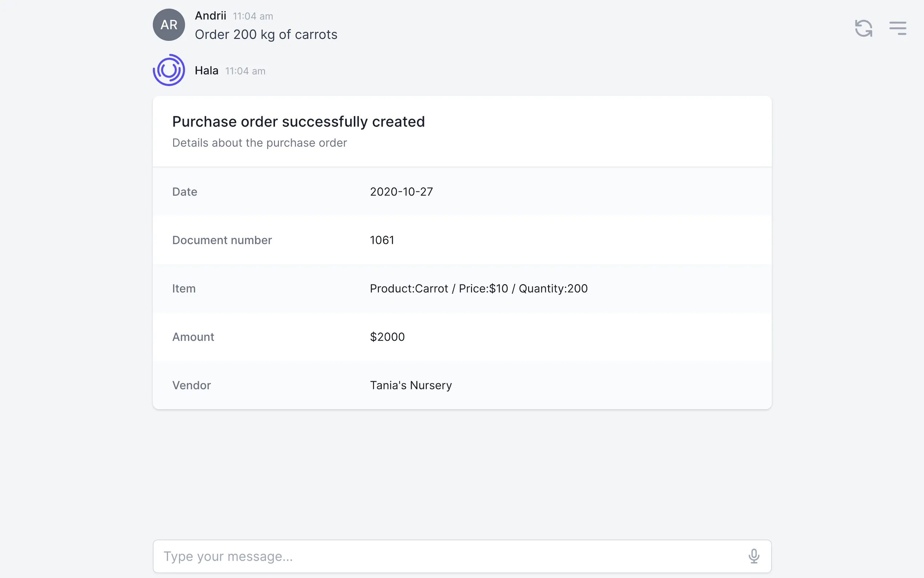Click the Purchase order successfully created heading
The image size is (924, 578).
click(x=298, y=122)
